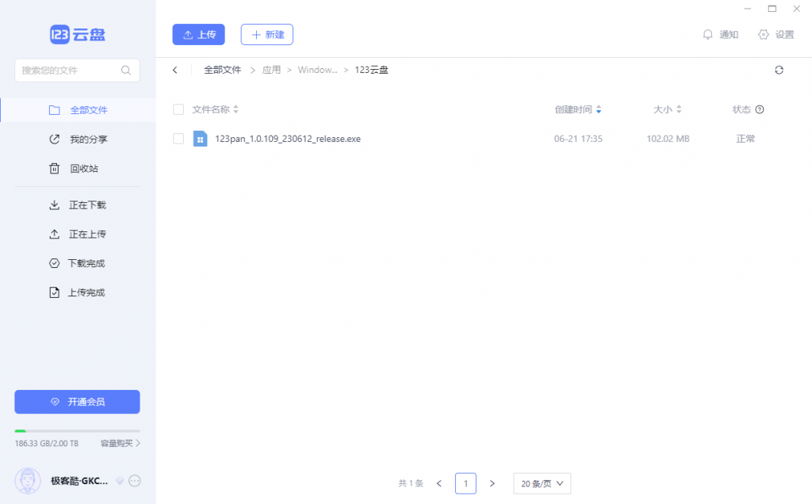
Task: Sort files by 大小 size column
Action: pos(665,109)
